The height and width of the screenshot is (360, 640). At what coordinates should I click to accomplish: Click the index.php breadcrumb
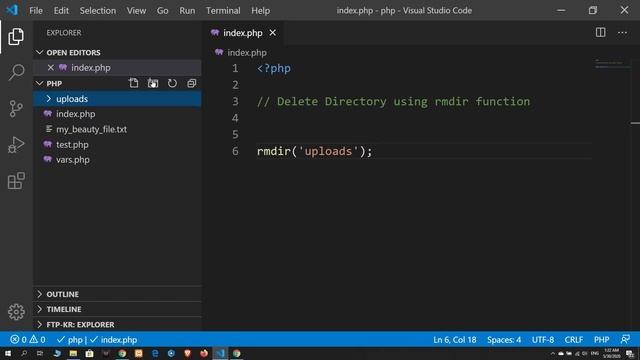(247, 53)
